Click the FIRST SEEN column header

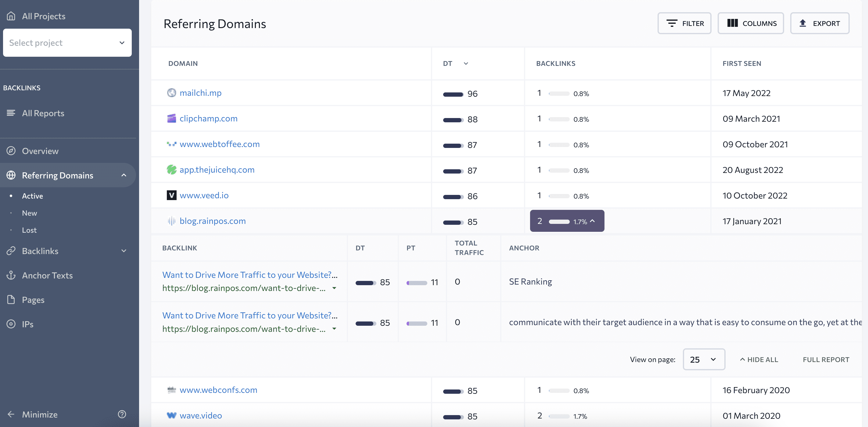coord(742,63)
